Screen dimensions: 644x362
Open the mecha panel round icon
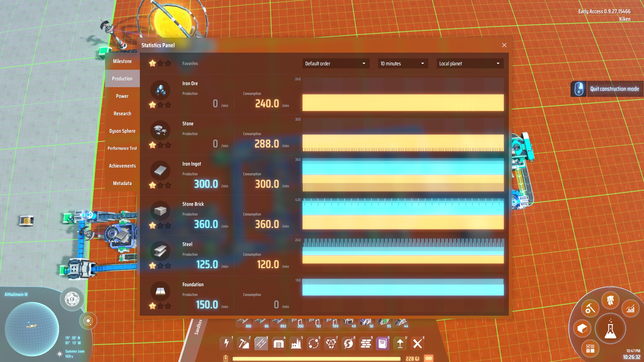click(x=610, y=300)
